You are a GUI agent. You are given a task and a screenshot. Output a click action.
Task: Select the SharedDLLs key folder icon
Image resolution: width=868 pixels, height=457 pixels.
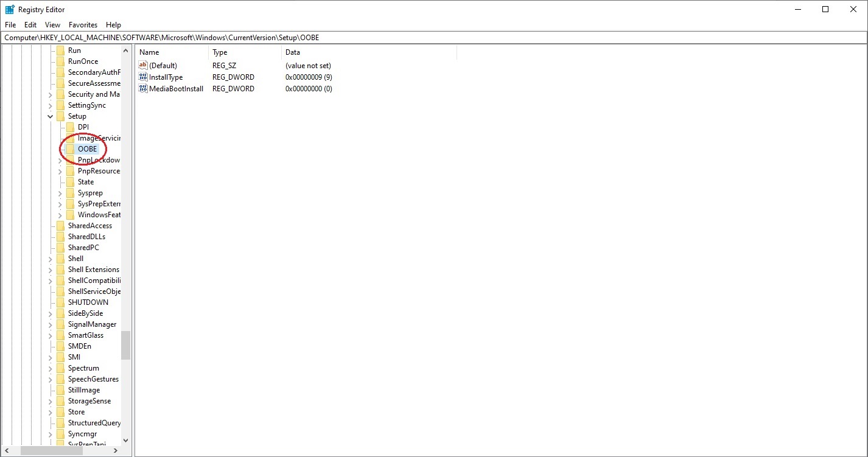[x=60, y=237]
